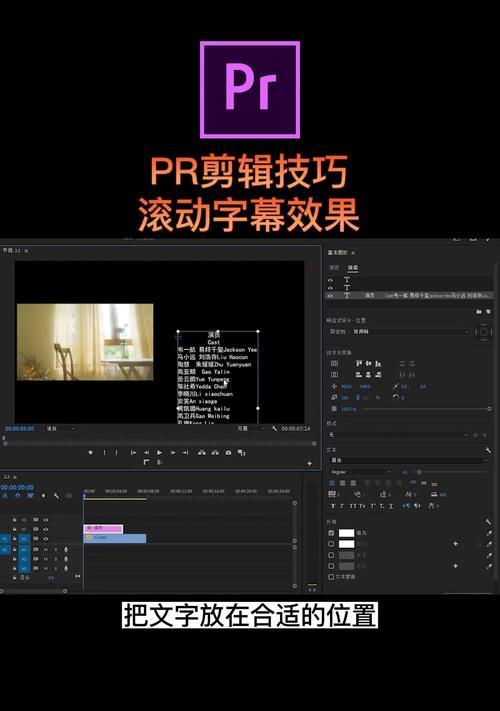Click the Fill eyedropper icon
The width and height of the screenshot is (500, 711).
489,533
